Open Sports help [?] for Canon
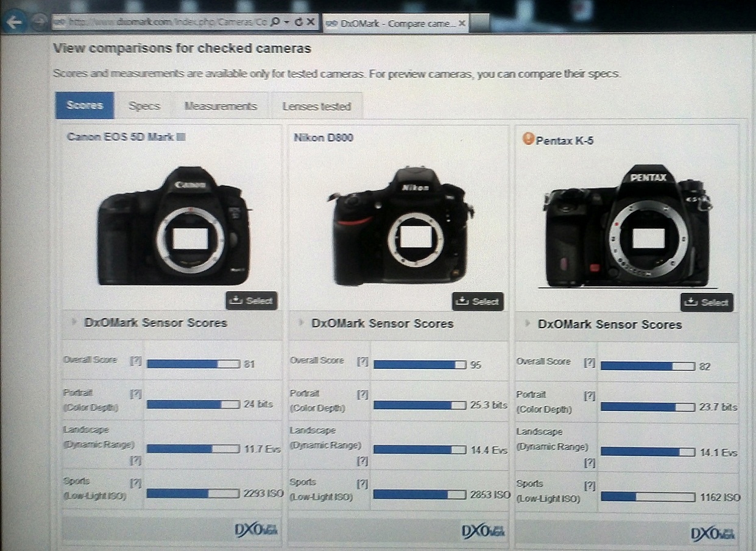Screen dimensions: 756x551 coord(135,483)
